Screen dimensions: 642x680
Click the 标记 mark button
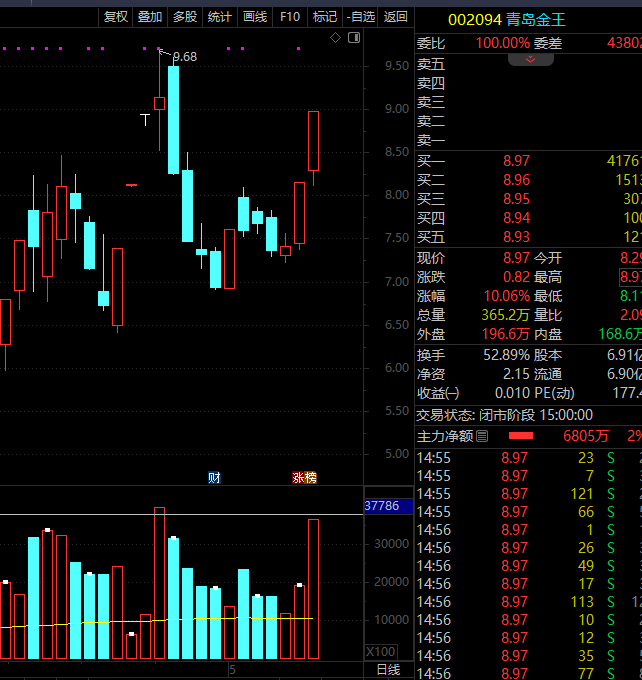point(325,17)
